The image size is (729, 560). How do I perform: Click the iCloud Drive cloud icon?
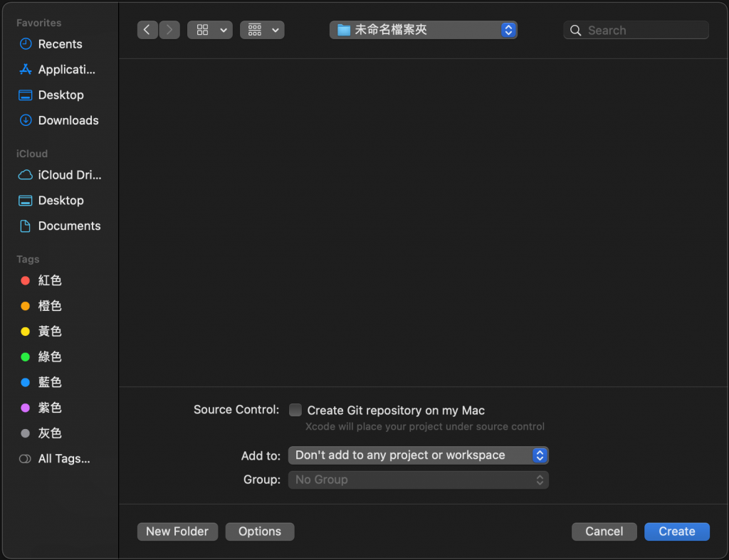coord(26,175)
